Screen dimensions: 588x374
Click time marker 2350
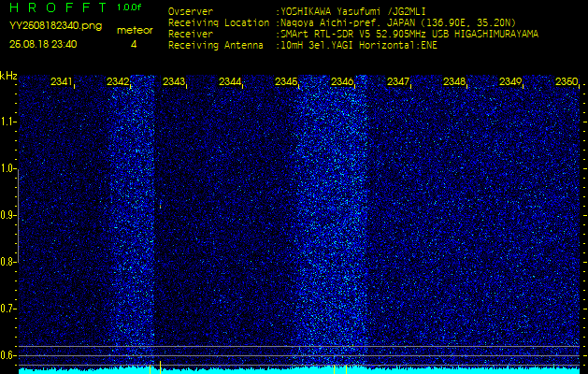coord(566,81)
